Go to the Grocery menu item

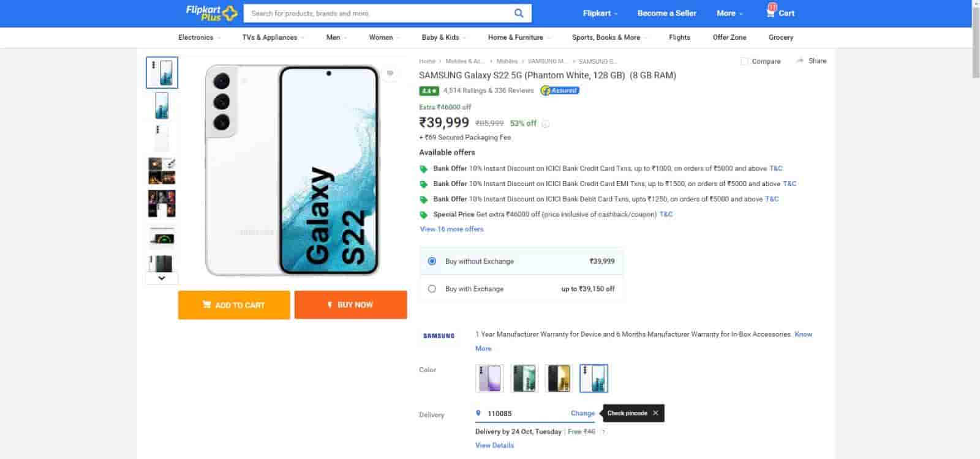[780, 37]
